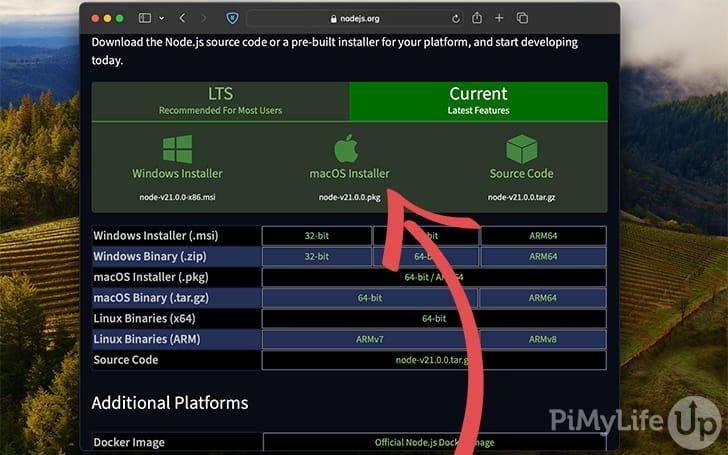Download node-v21.0.0.tar.gz under Source Code icon
The height and width of the screenshot is (455, 728).
[x=521, y=197]
